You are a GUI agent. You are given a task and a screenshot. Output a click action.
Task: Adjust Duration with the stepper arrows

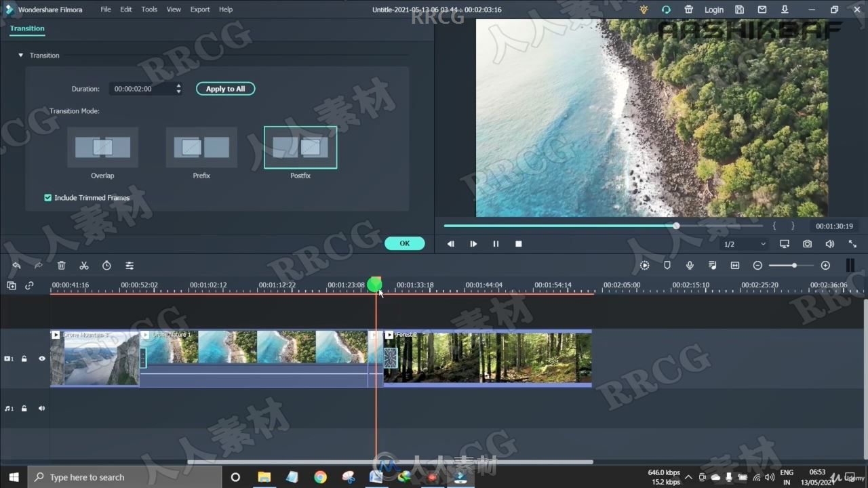pos(178,89)
